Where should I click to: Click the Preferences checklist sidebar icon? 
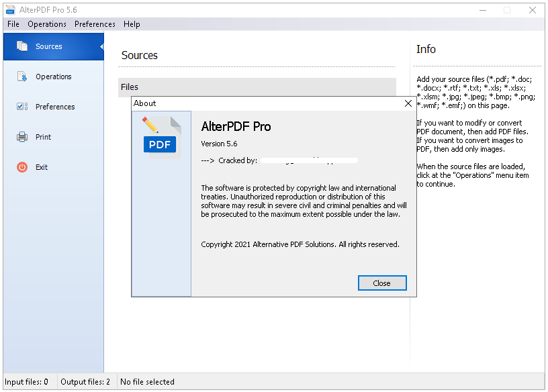tap(22, 106)
